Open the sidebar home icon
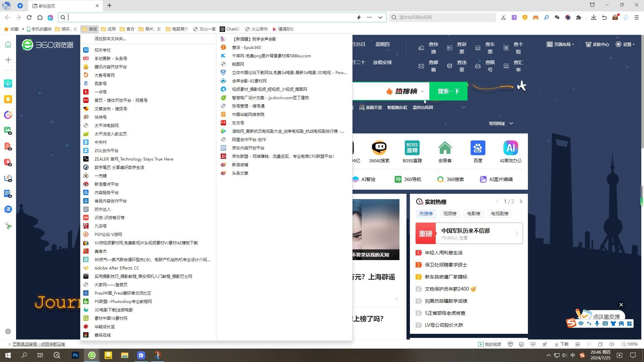The image size is (644, 362). (8, 45)
